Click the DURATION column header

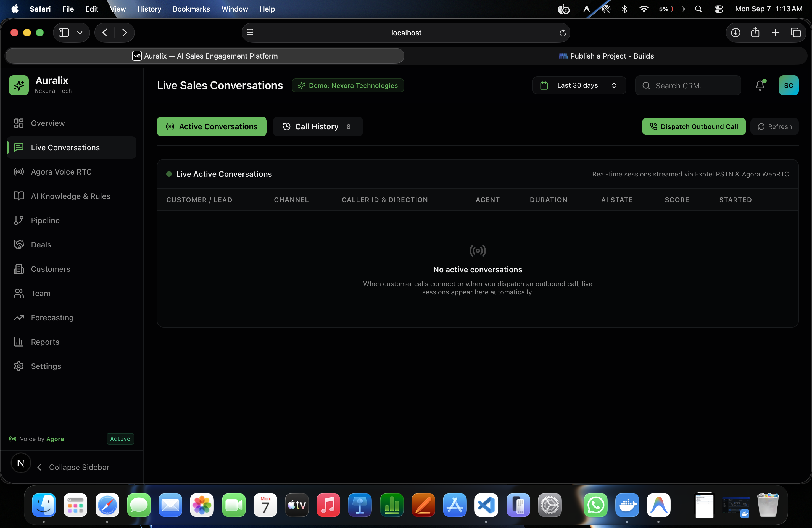[x=549, y=200]
